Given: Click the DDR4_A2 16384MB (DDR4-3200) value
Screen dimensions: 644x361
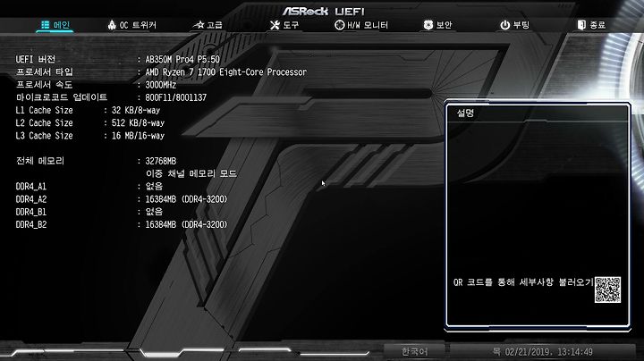Looking at the screenshot, I should [186, 199].
